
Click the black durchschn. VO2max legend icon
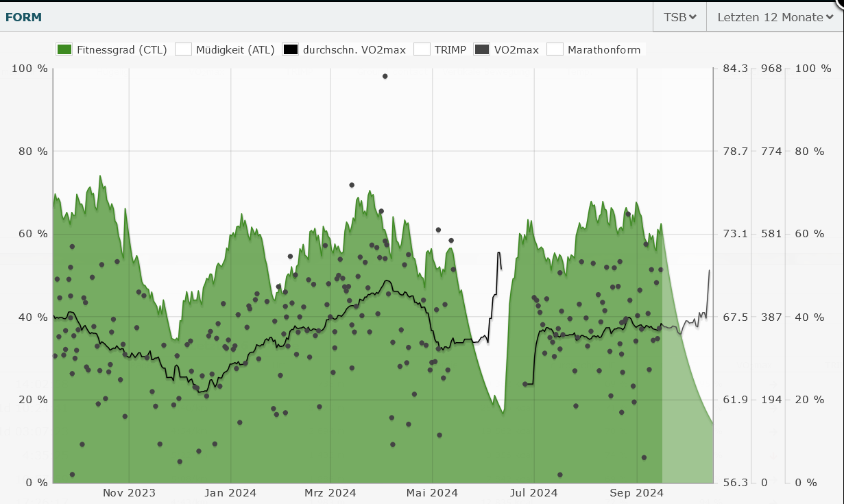pyautogui.click(x=291, y=49)
